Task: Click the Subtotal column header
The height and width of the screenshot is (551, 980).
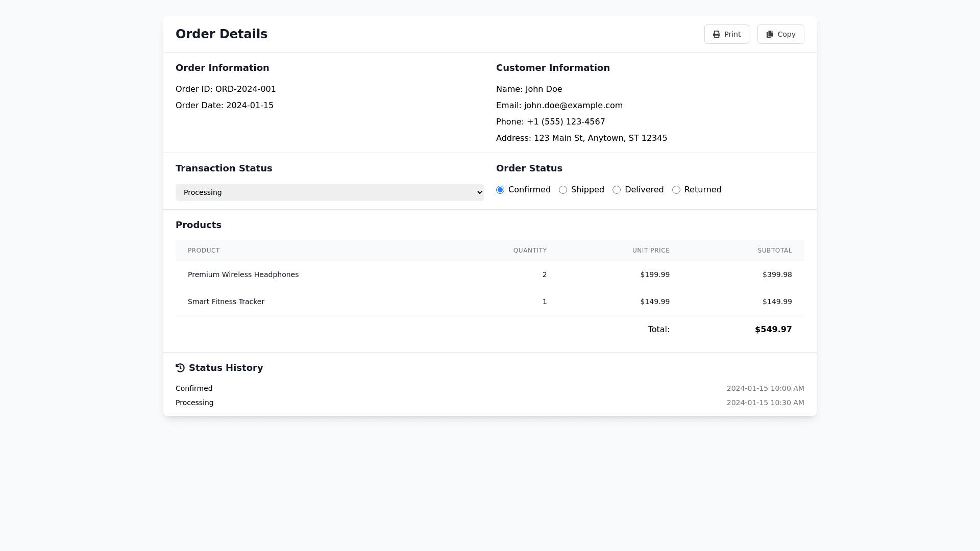Action: pyautogui.click(x=774, y=251)
